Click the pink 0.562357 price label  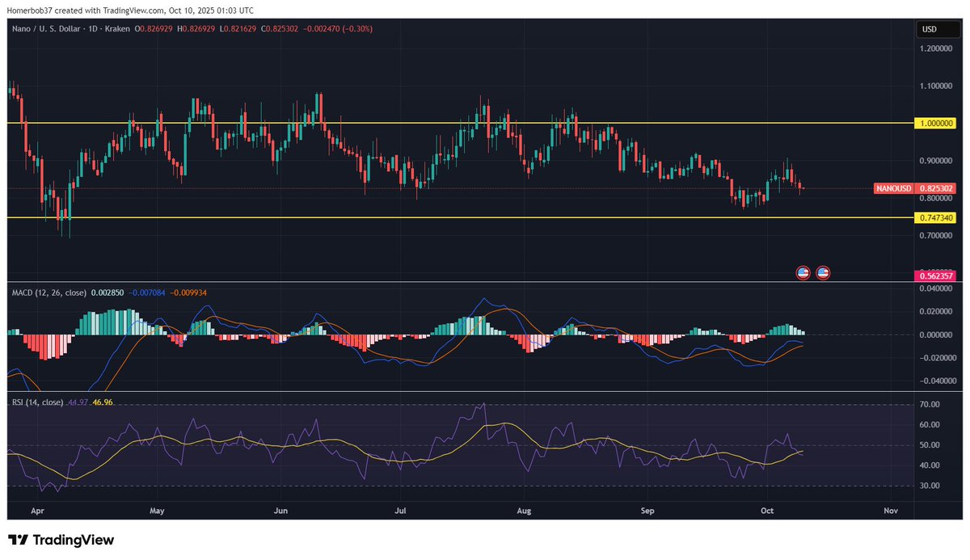tap(936, 276)
